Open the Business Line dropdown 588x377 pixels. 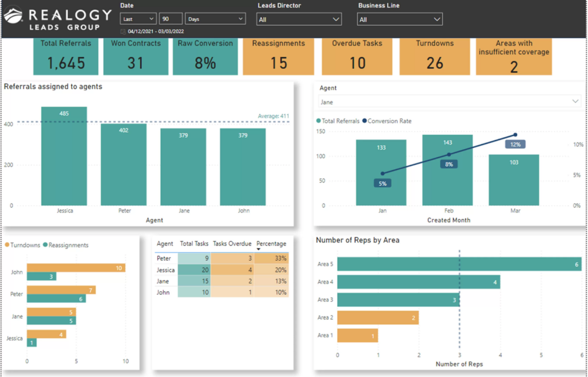pos(399,18)
